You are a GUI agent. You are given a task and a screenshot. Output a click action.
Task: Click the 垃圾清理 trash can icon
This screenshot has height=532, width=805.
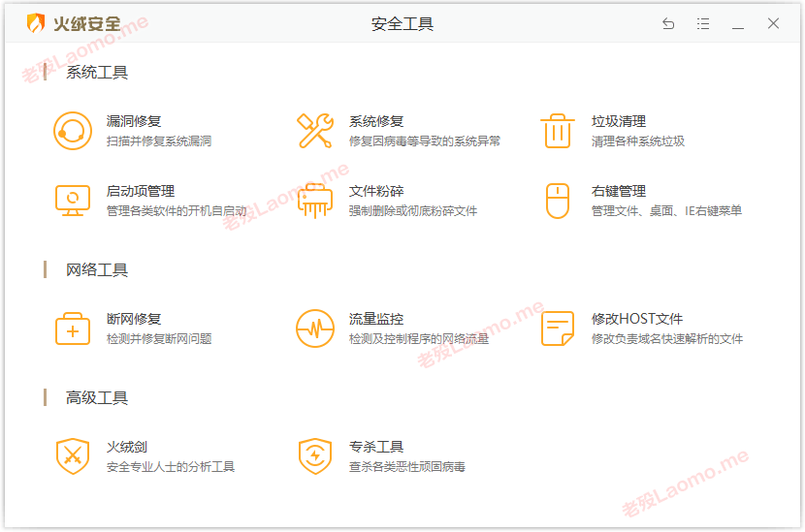tap(558, 131)
